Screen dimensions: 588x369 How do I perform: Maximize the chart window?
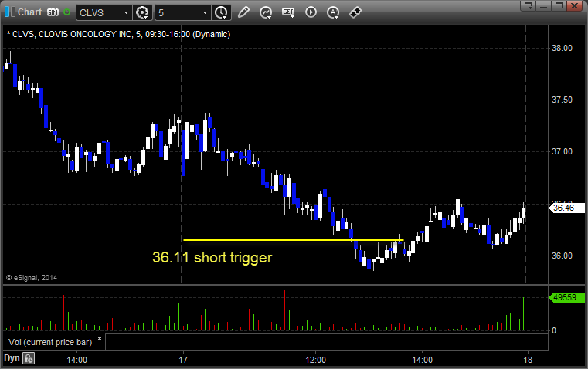(x=559, y=5)
